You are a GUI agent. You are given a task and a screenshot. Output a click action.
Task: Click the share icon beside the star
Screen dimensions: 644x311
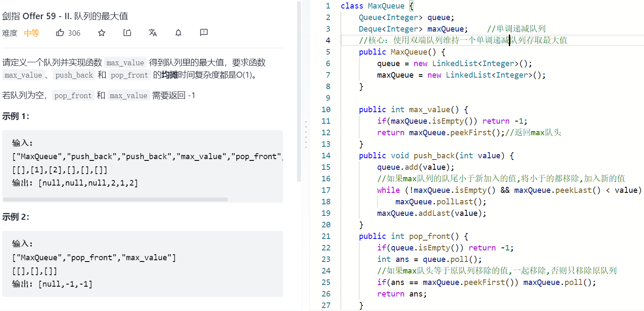127,33
